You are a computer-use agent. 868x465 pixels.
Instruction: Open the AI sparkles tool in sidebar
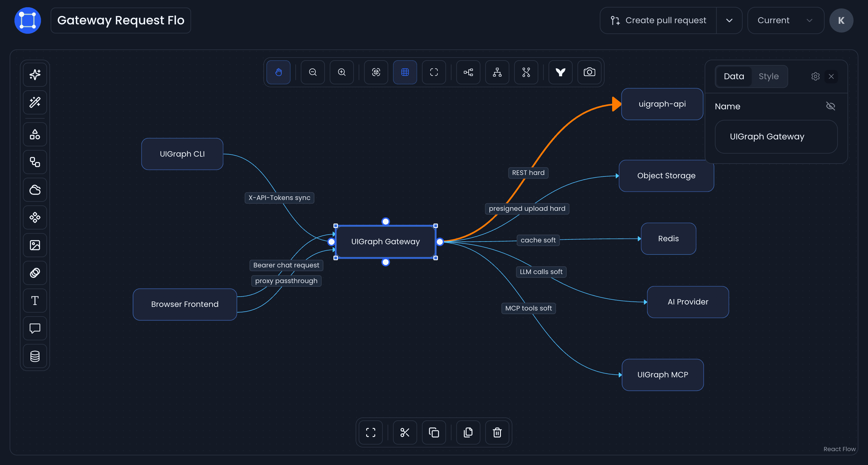pos(35,74)
